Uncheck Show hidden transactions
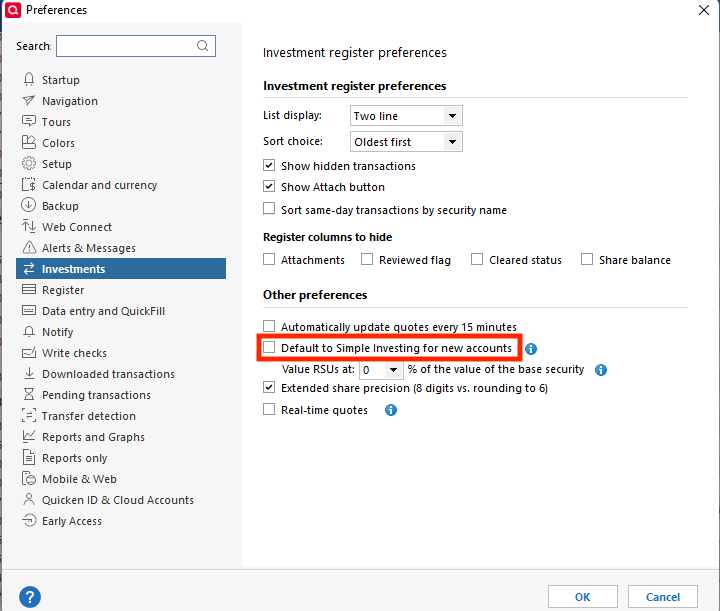 coord(269,165)
